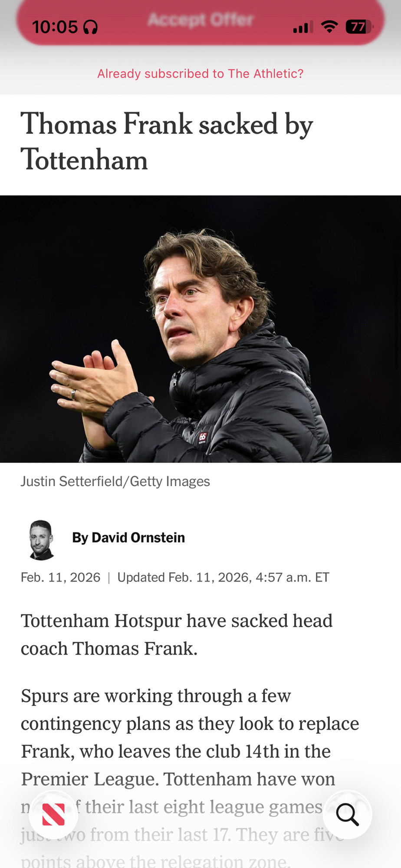This screenshot has width=401, height=868.
Task: Tap the 10:05 clock in status bar
Action: point(55,27)
